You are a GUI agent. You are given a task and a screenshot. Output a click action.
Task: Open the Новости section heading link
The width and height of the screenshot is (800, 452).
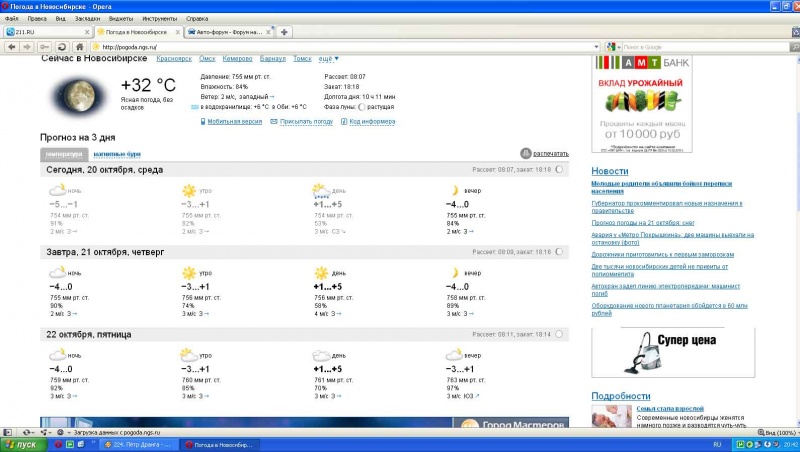point(610,171)
